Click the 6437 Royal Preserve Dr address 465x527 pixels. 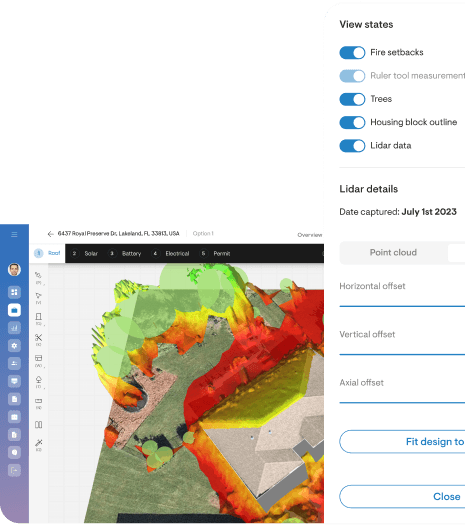(118, 233)
